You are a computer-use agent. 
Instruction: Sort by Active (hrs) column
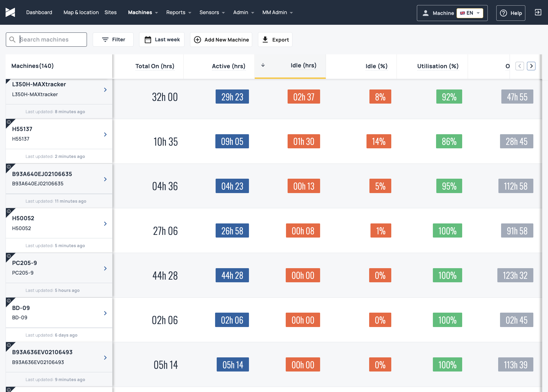[228, 66]
